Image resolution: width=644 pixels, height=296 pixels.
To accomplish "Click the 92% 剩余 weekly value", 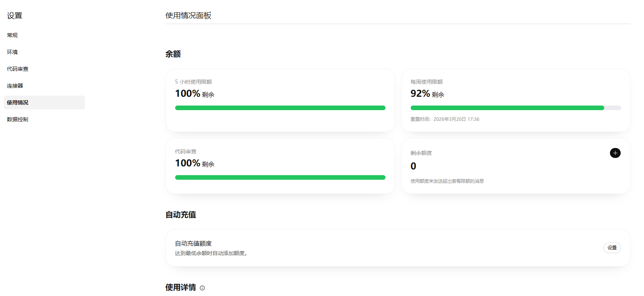I will (x=427, y=94).
